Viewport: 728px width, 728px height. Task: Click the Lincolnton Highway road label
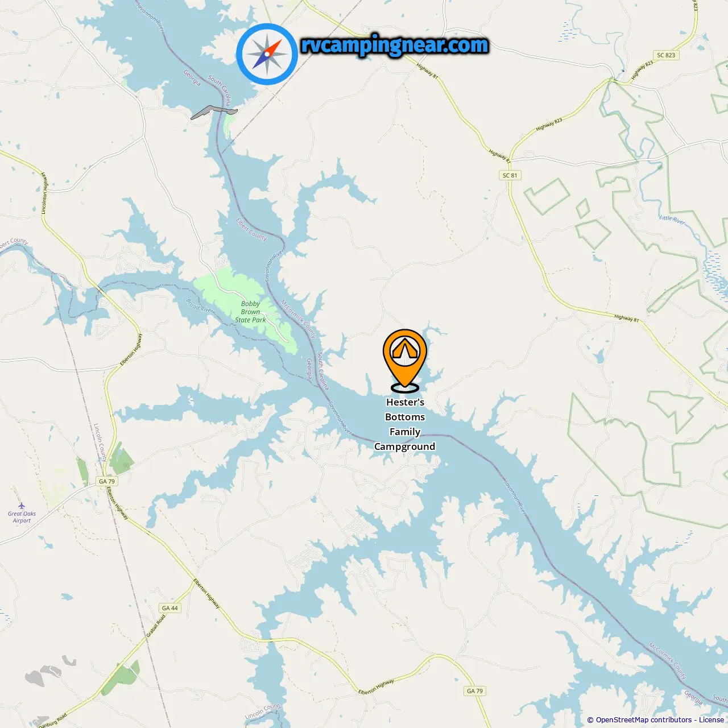(x=44, y=193)
